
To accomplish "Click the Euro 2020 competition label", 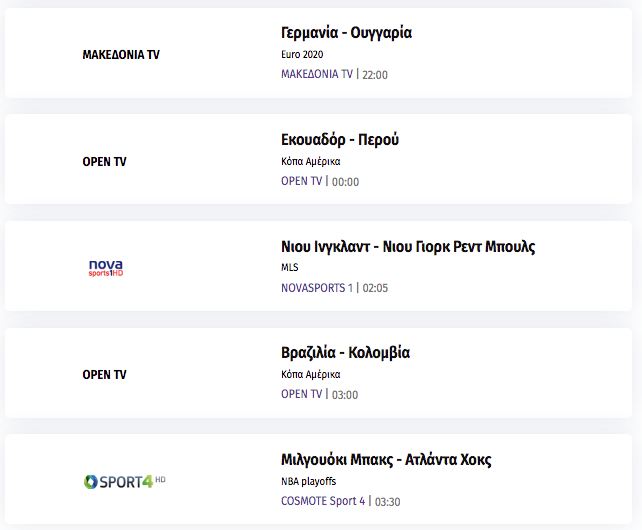I will pyautogui.click(x=302, y=54).
